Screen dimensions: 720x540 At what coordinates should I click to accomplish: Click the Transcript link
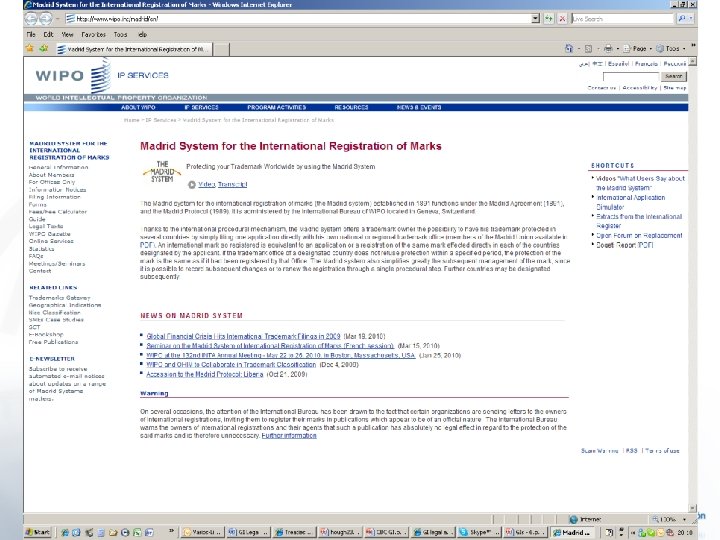point(232,184)
